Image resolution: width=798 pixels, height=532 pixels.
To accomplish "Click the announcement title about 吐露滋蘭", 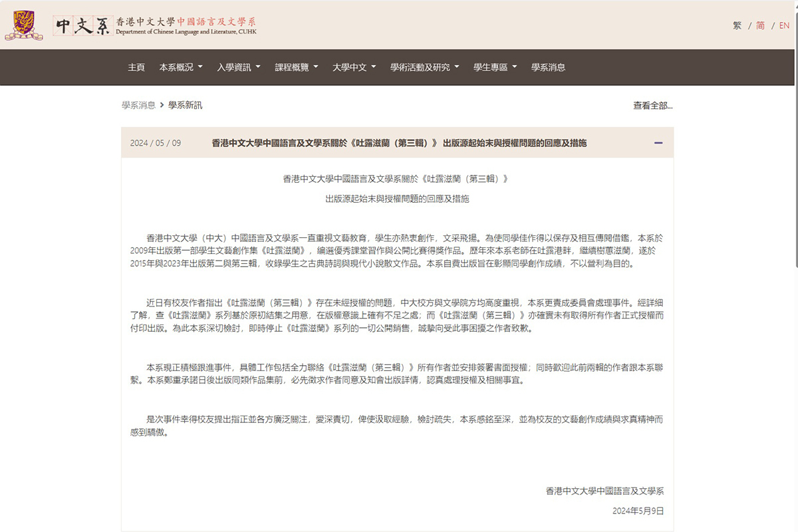I will [x=399, y=143].
